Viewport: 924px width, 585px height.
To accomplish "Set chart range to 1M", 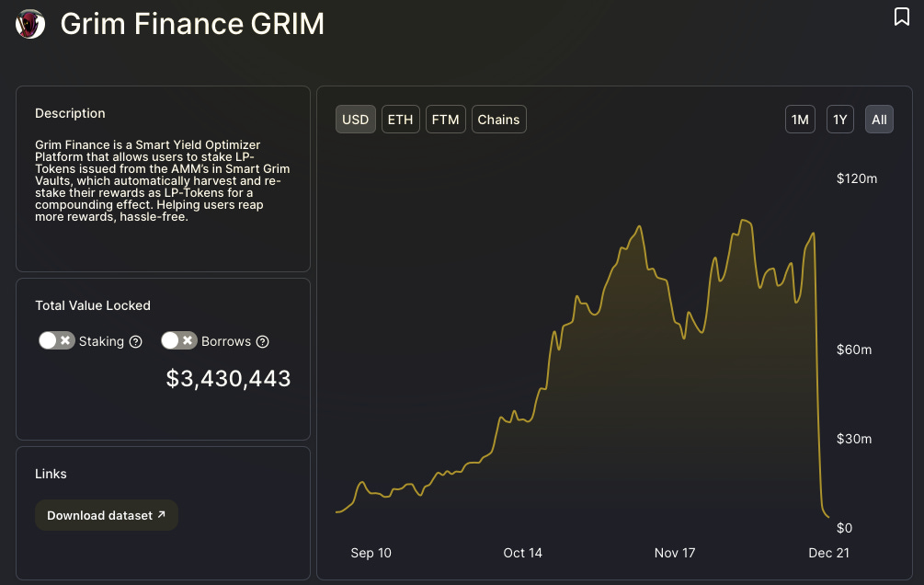I will pyautogui.click(x=800, y=120).
